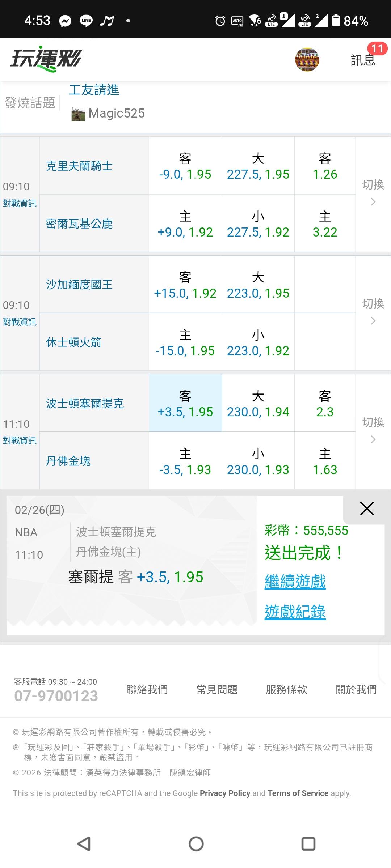Open the user profile avatar

[307, 60]
